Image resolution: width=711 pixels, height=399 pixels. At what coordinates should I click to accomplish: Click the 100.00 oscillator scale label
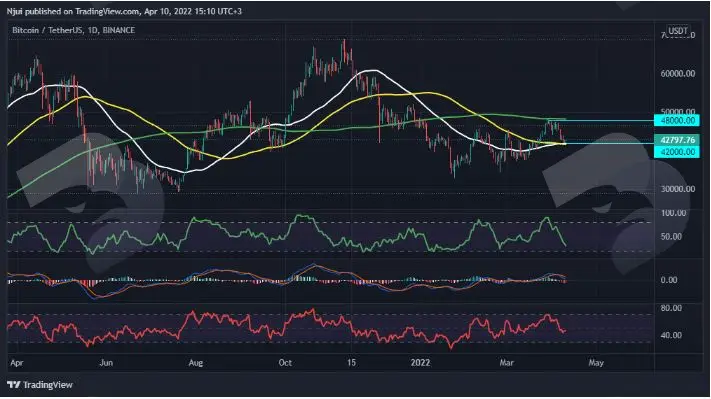pos(673,213)
